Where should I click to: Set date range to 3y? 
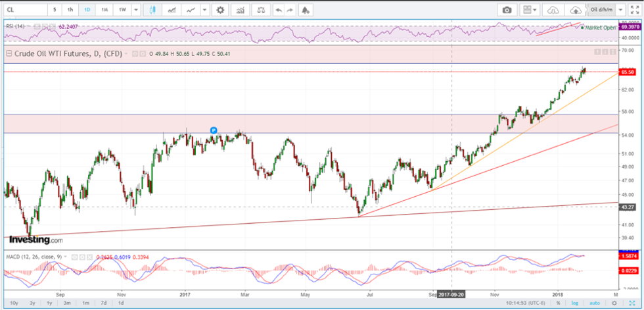(x=32, y=303)
